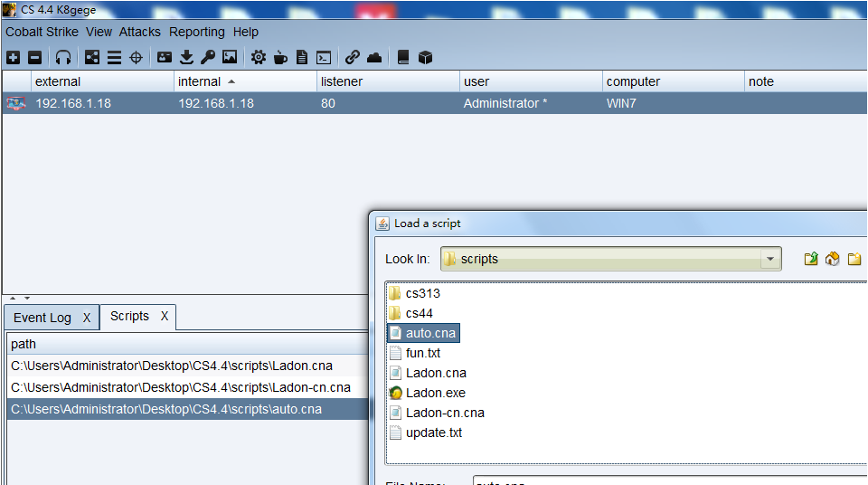
Task: Open the Keystrokes key icon
Action: tap(208, 57)
